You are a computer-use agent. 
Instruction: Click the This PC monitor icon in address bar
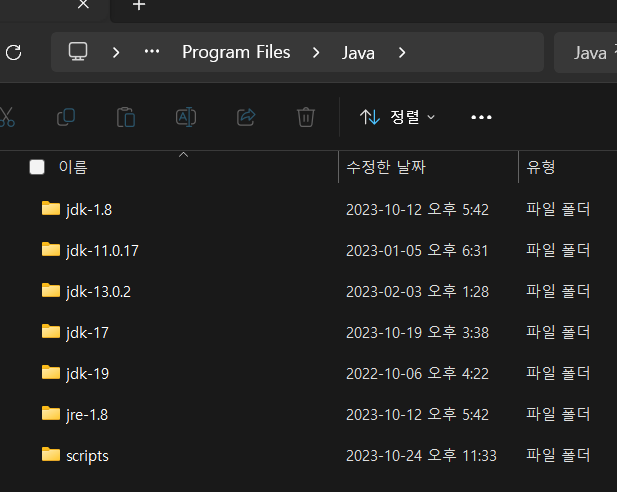78,52
